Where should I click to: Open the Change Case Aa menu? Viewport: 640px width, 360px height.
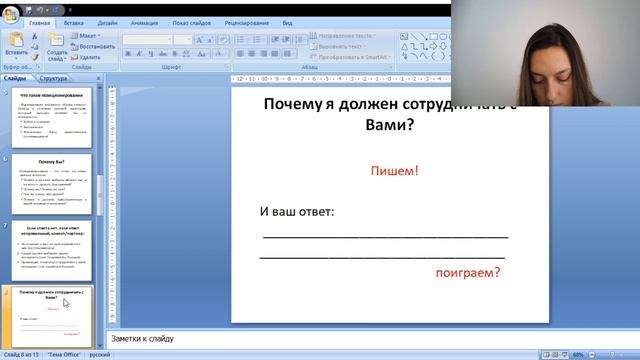tap(202, 53)
